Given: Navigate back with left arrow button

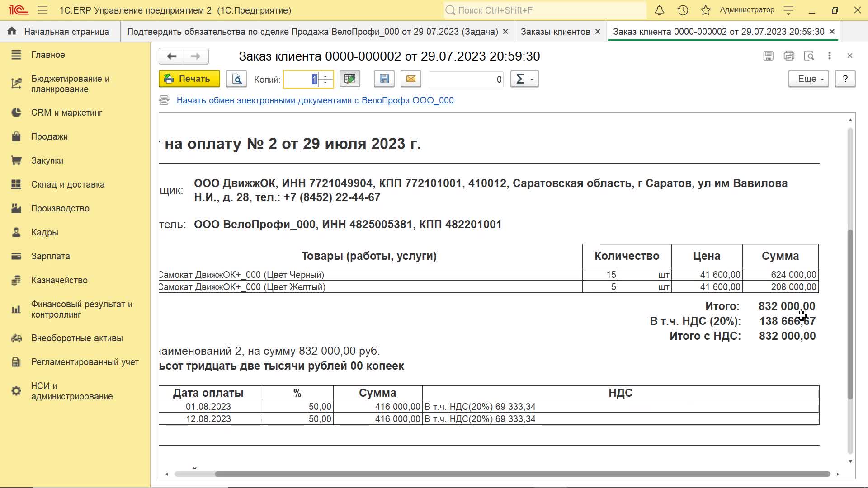Looking at the screenshot, I should point(171,56).
